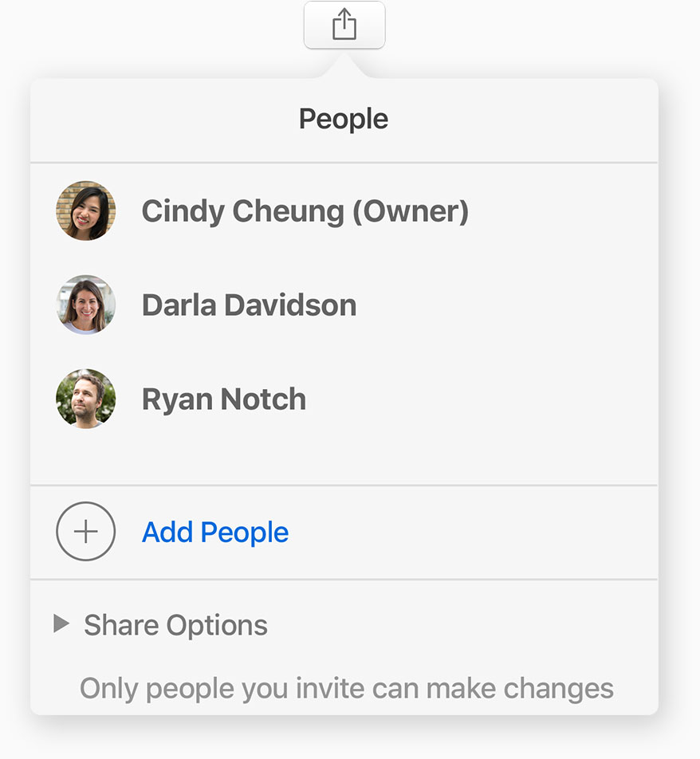Screen dimensions: 700x759
Task: Click the word changes in the footer
Action: 563,687
